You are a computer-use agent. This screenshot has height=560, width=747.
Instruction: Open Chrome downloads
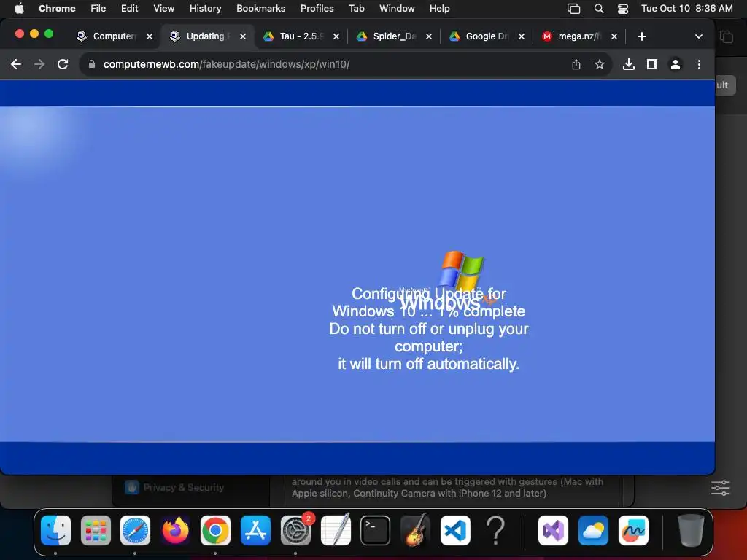pyautogui.click(x=628, y=64)
